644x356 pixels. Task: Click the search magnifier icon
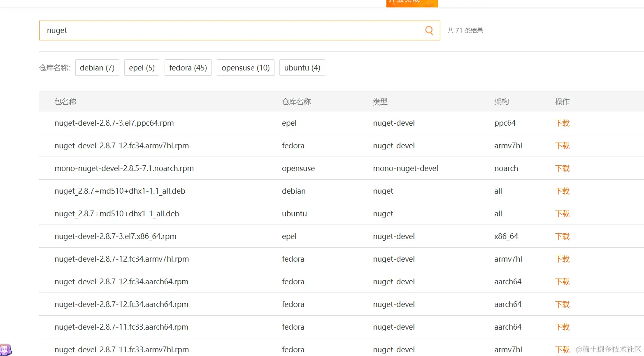(429, 30)
